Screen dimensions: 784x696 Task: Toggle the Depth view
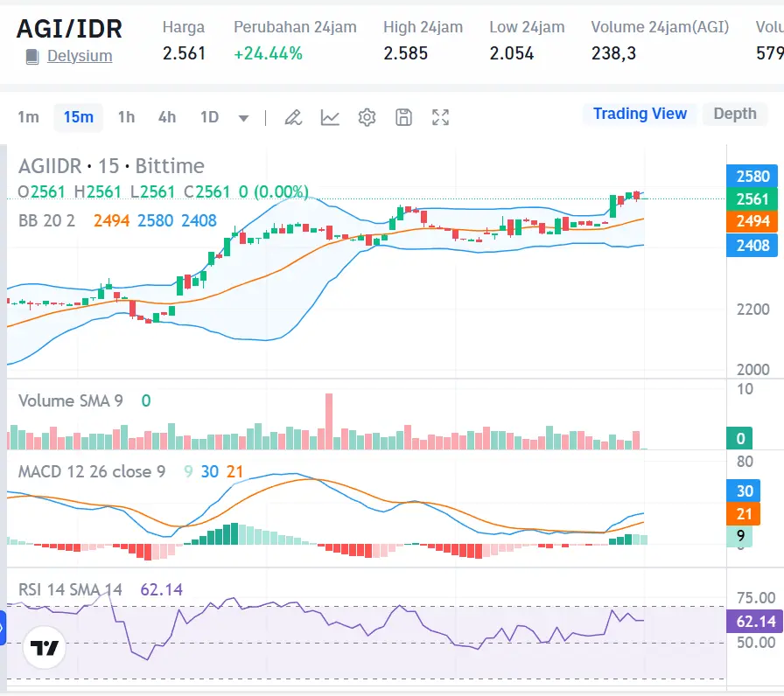pyautogui.click(x=735, y=114)
